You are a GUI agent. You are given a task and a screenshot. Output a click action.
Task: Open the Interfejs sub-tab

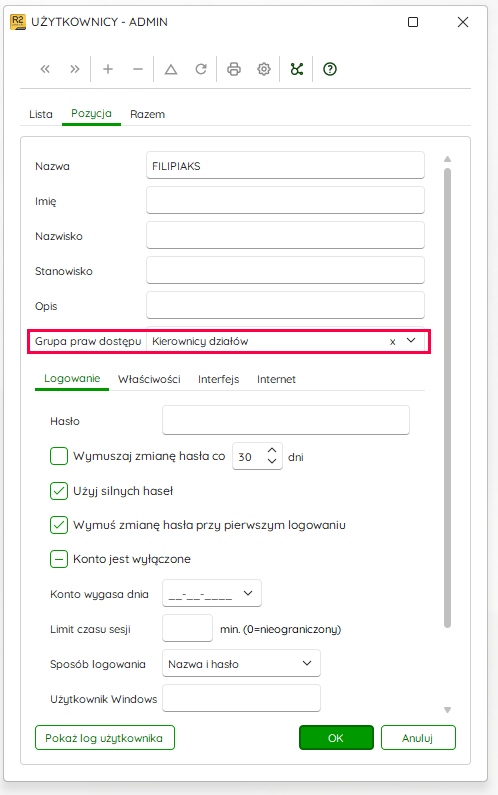coord(219,379)
